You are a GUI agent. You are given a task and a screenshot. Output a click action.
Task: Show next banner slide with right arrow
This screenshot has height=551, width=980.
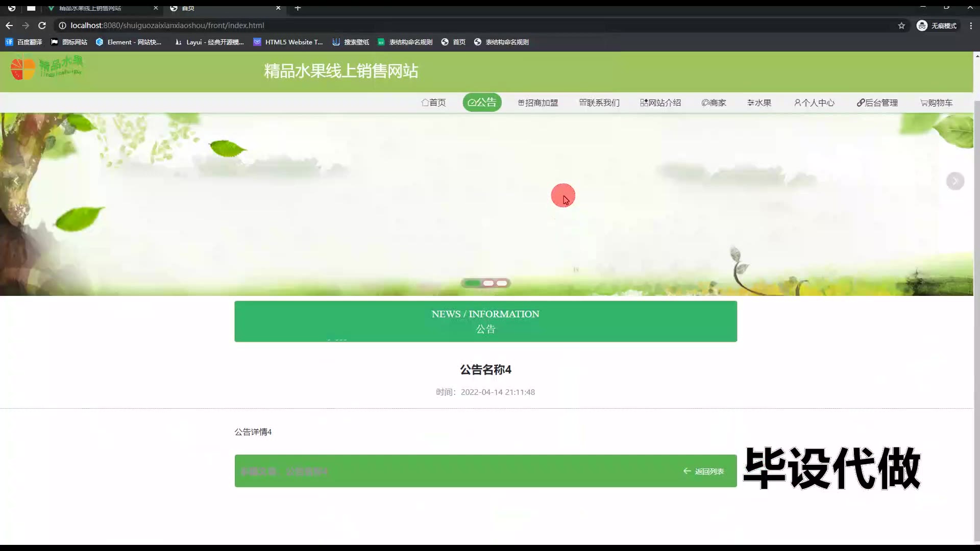click(955, 181)
